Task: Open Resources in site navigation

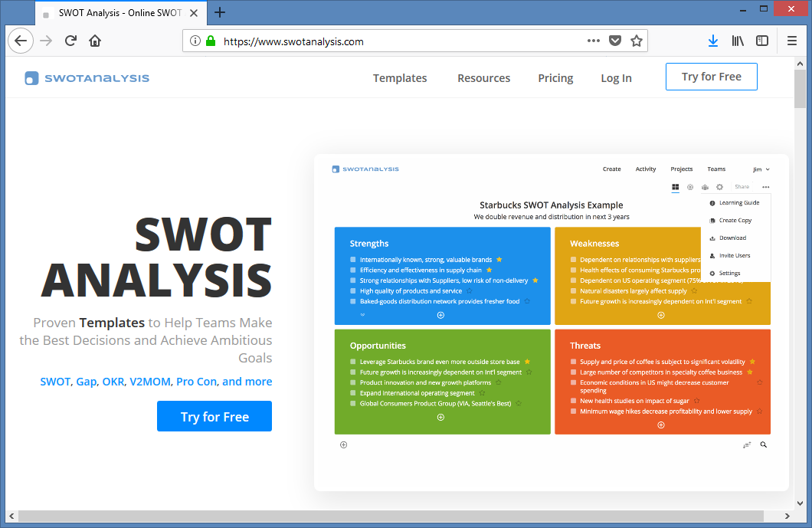Action: pos(483,78)
